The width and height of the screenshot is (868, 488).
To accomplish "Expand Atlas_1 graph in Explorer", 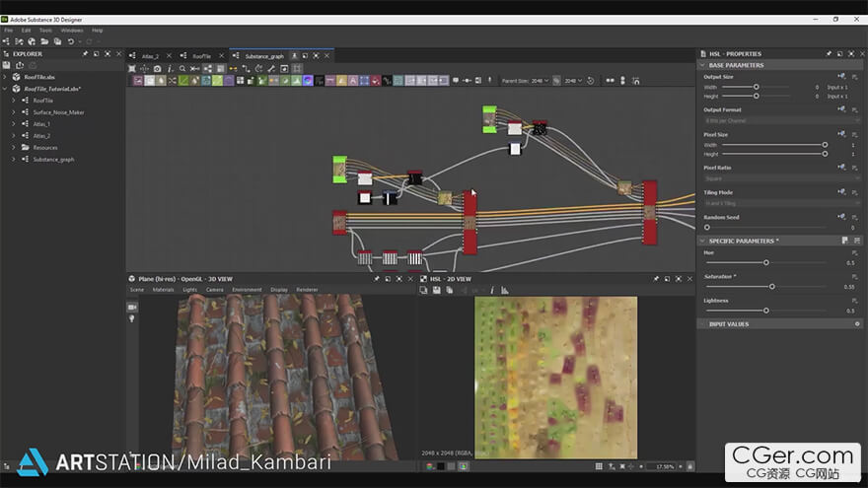I will pyautogui.click(x=14, y=124).
